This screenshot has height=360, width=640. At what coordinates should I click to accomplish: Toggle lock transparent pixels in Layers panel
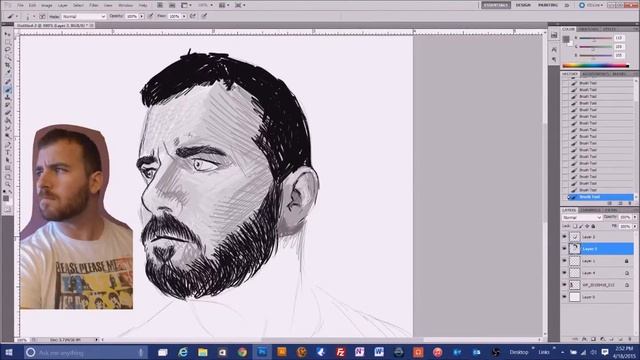(575, 226)
